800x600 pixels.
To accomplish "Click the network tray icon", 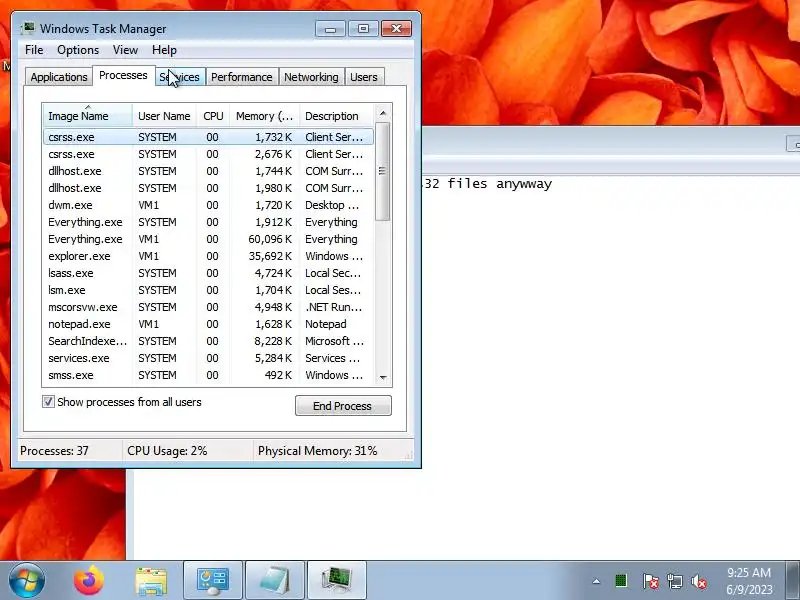I will click(x=675, y=581).
